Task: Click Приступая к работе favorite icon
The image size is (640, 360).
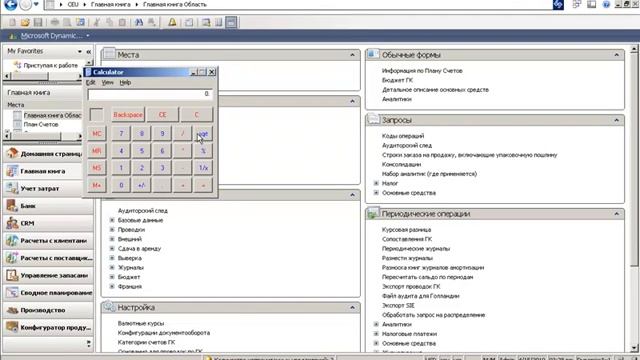Action: [x=17, y=65]
